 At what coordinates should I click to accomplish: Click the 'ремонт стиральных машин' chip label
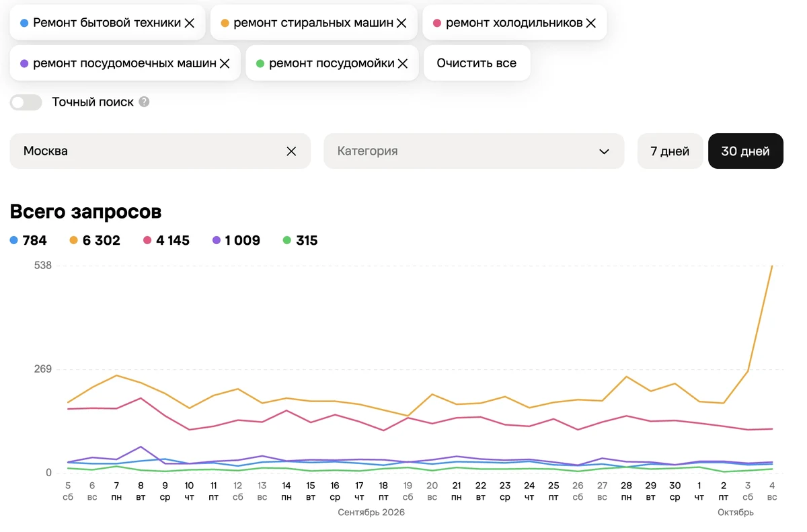coord(313,23)
